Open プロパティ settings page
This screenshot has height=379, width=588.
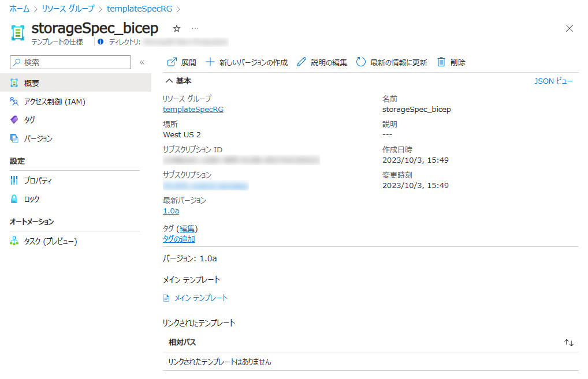[x=38, y=181]
